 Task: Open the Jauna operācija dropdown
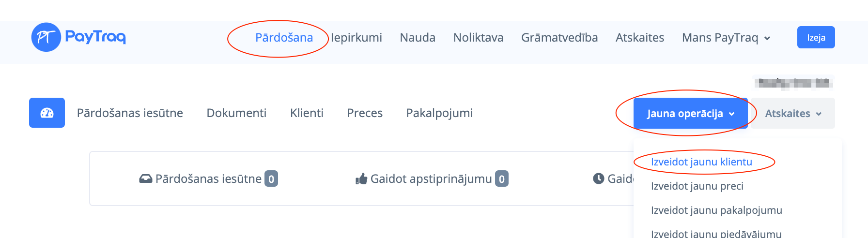690,113
